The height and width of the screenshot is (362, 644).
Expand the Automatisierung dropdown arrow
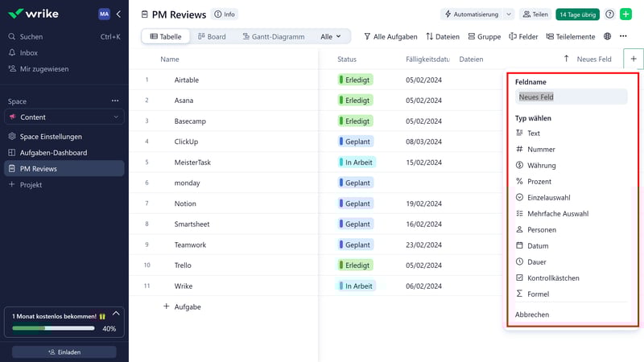[509, 14]
